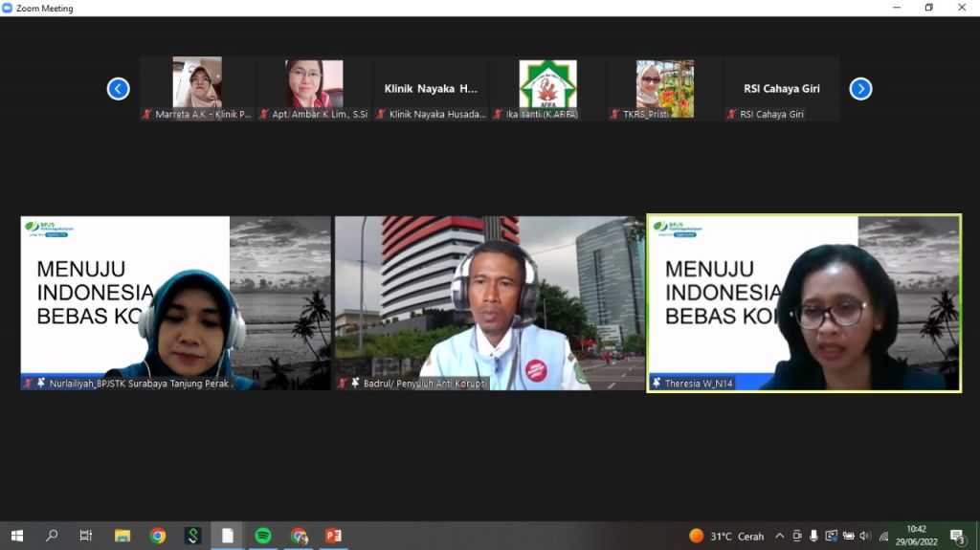Screen dimensions: 980x550
Task: Click the Klinik Nayaka Husada participant tile
Action: 431,88
